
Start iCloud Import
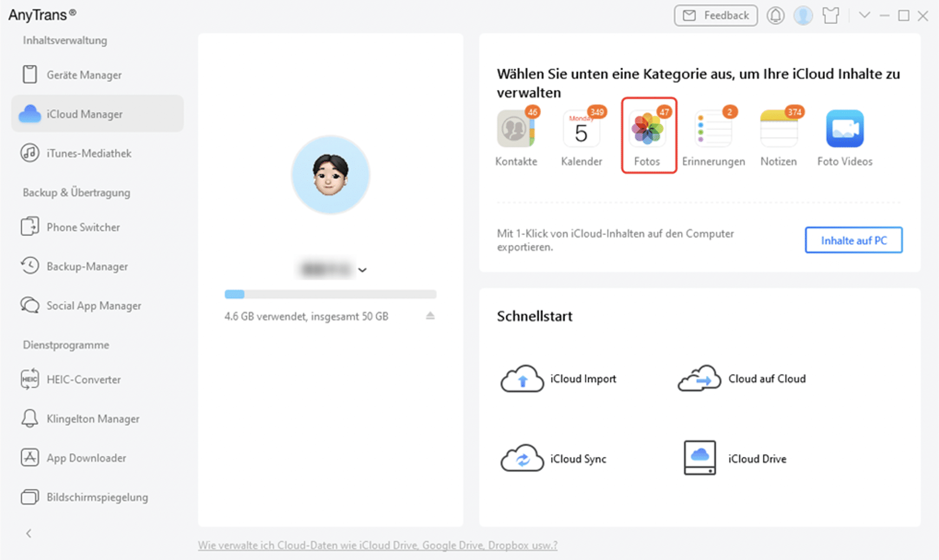click(558, 379)
